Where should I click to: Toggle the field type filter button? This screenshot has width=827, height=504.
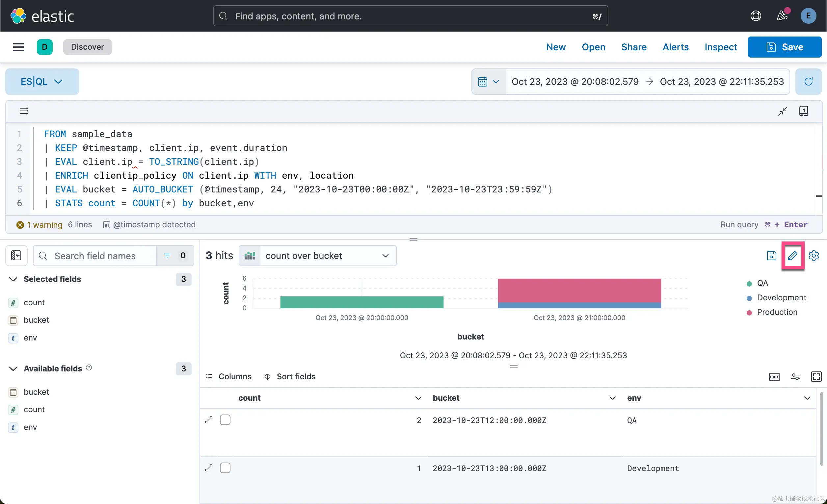point(175,256)
